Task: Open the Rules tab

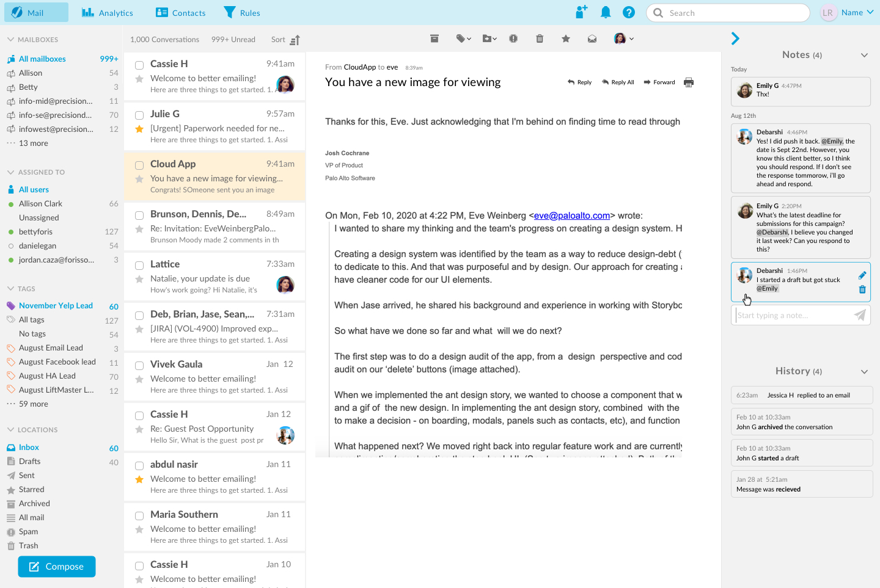Action: pyautogui.click(x=242, y=12)
